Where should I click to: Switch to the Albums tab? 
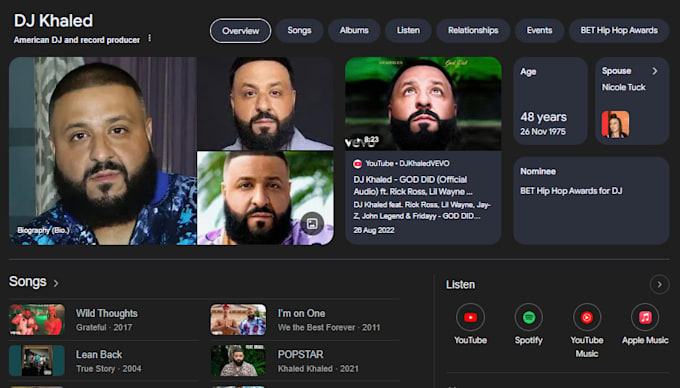354,30
